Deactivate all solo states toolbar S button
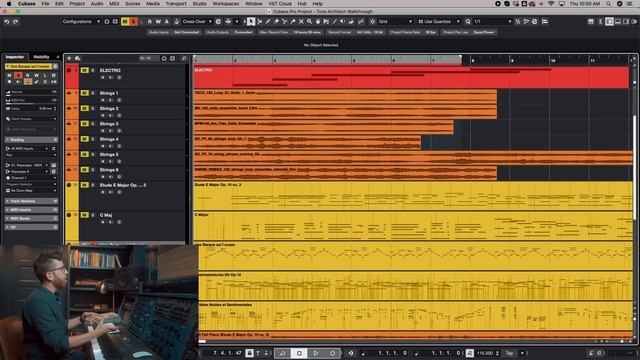The height and width of the screenshot is (360, 640). tap(133, 21)
